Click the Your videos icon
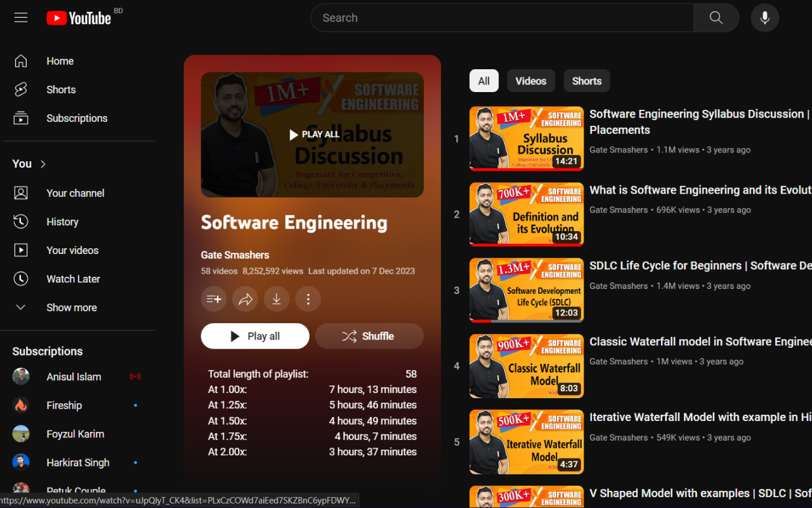 21,250
